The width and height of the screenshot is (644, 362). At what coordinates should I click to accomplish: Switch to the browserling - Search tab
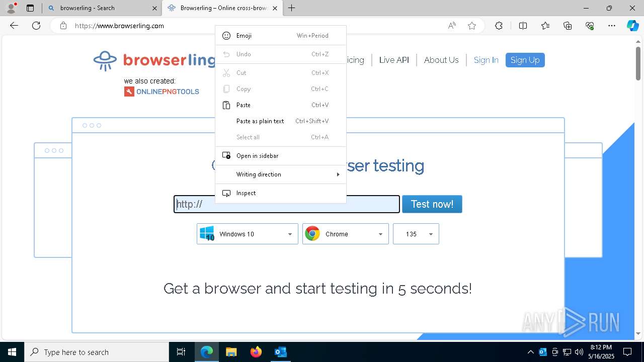click(x=102, y=8)
